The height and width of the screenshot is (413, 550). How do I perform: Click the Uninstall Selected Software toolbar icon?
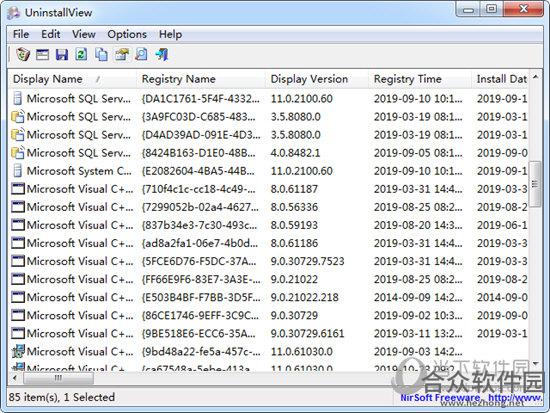(x=23, y=54)
